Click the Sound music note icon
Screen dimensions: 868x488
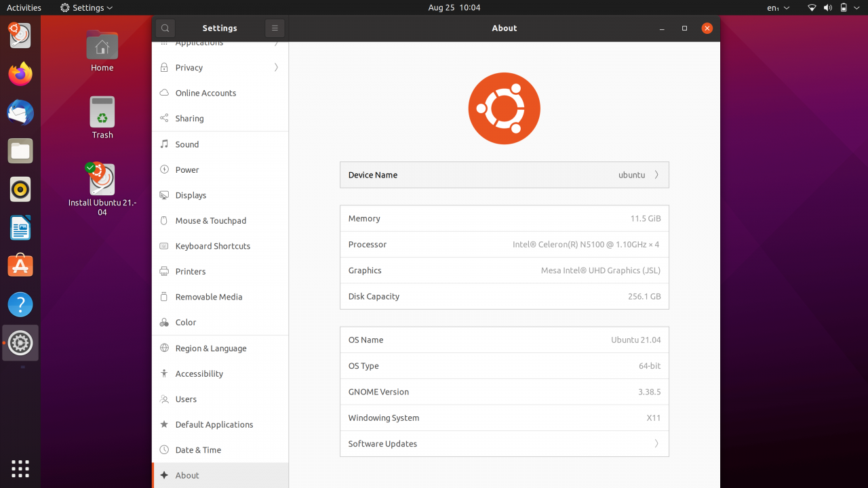164,144
